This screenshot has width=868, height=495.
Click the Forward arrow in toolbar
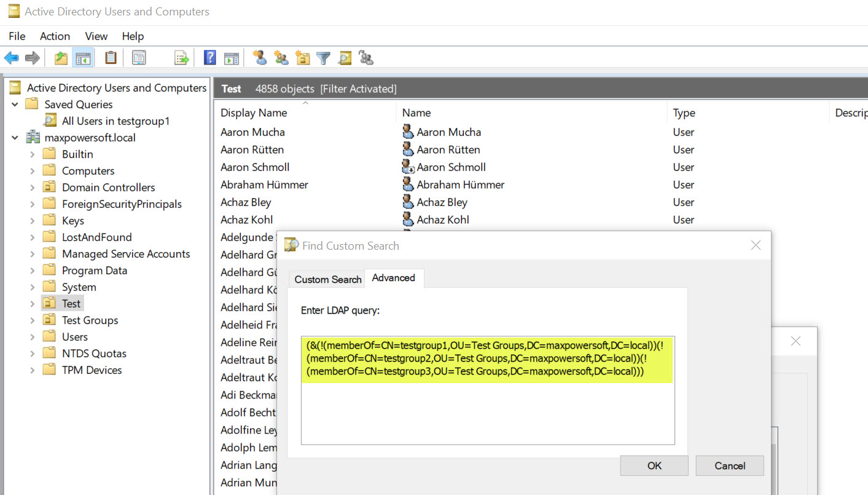(x=32, y=58)
